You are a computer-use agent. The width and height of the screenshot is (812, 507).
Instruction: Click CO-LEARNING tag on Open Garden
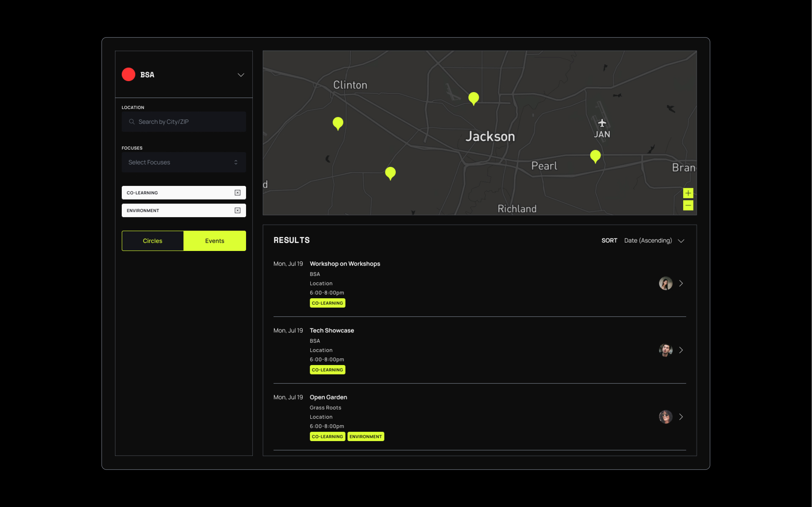coord(327,437)
